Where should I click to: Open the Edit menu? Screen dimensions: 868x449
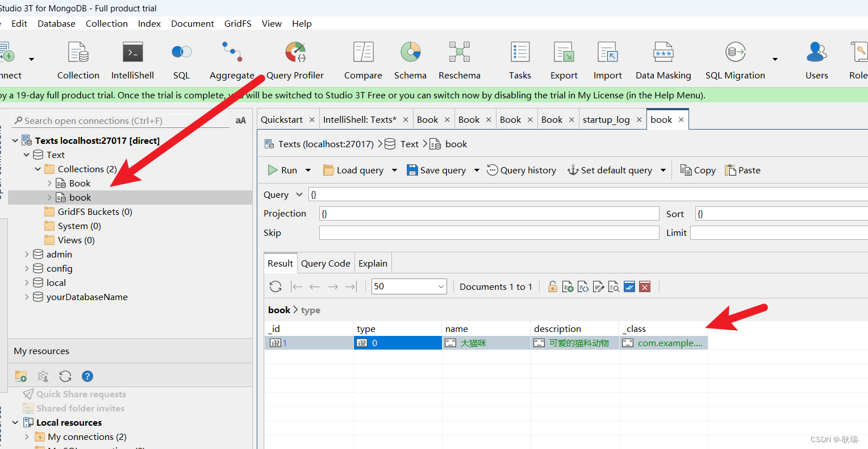(x=19, y=23)
